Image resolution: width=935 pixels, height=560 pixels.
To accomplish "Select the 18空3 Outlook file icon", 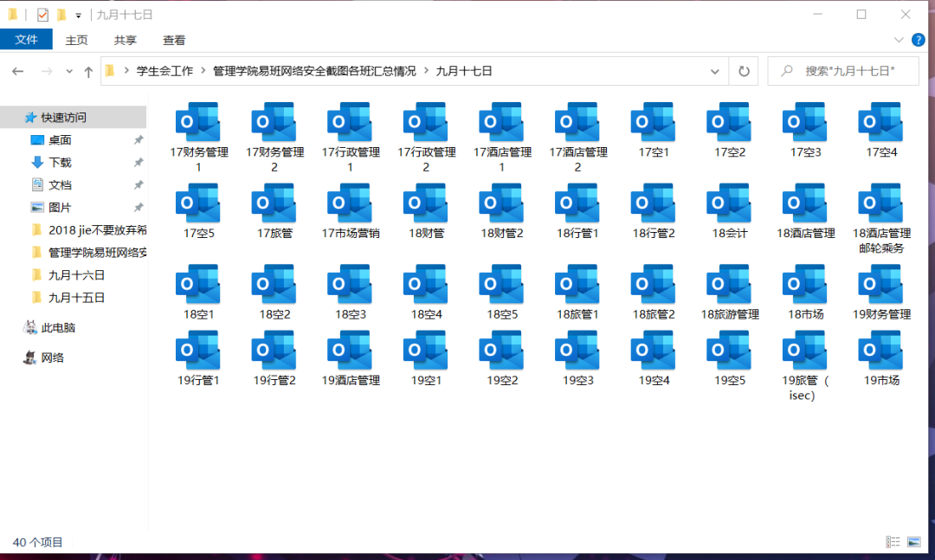I will [x=350, y=285].
